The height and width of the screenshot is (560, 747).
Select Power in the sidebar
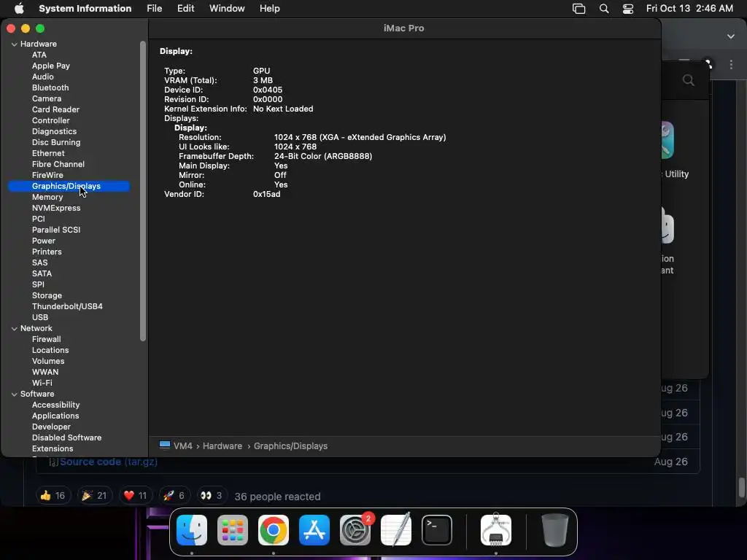[x=44, y=241]
